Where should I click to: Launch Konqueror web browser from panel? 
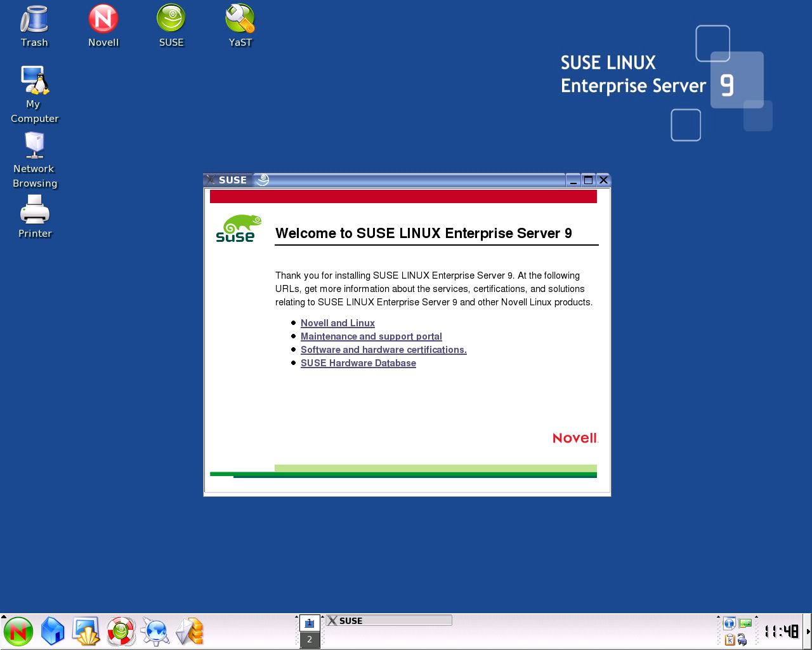[155, 632]
